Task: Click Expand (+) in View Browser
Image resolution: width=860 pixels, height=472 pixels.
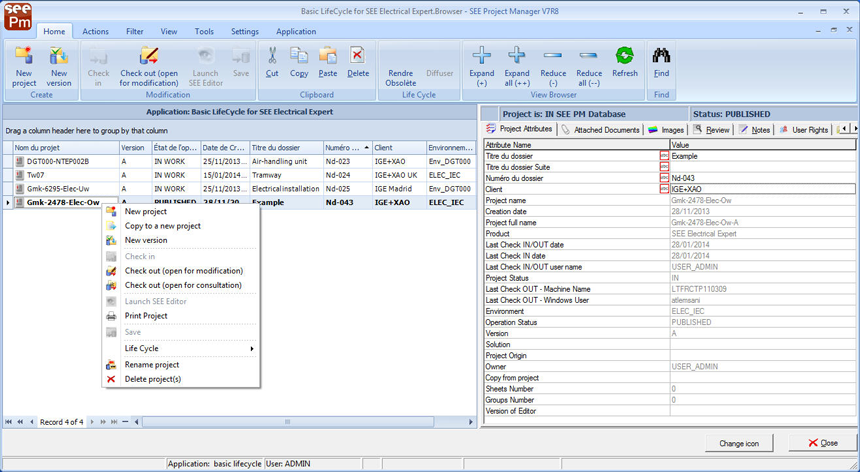Action: (482, 66)
